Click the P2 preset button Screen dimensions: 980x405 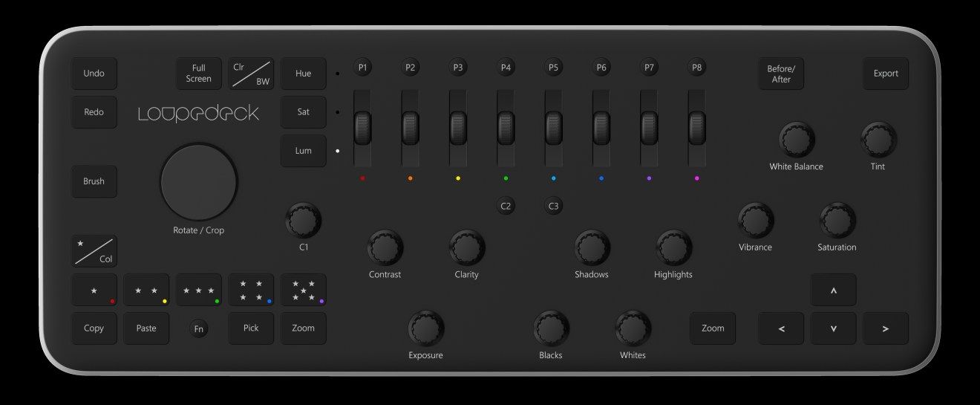410,68
